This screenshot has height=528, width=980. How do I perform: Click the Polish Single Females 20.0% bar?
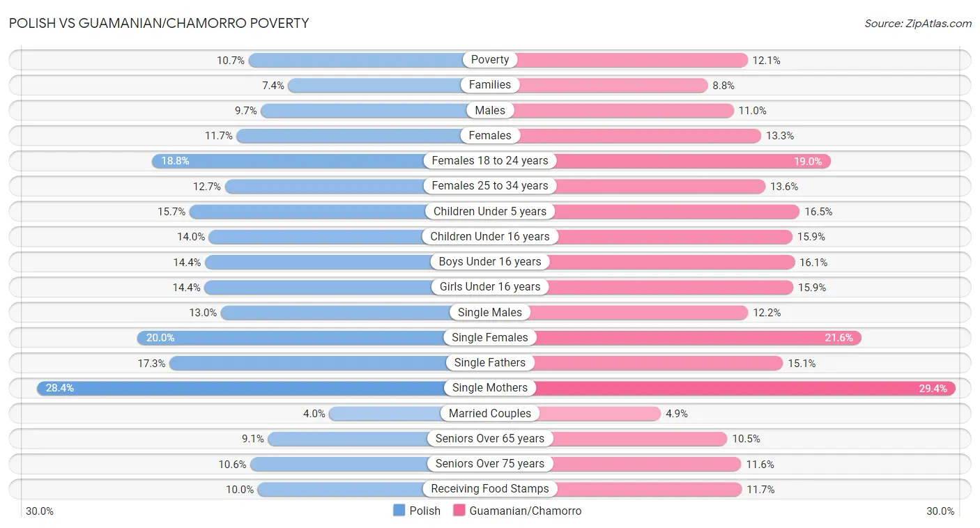(x=293, y=338)
